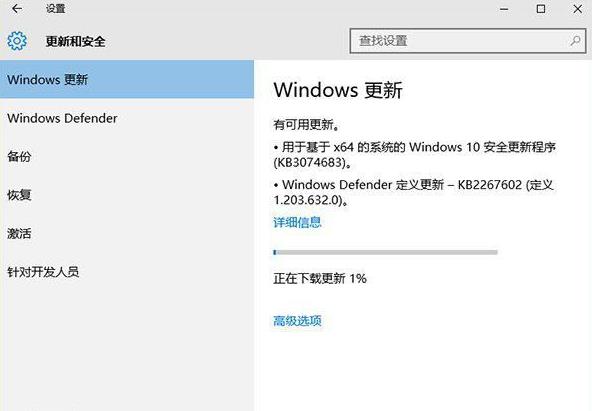The image size is (592, 411).
Task: Click the 更新和安全 header title
Action: pos(76,41)
